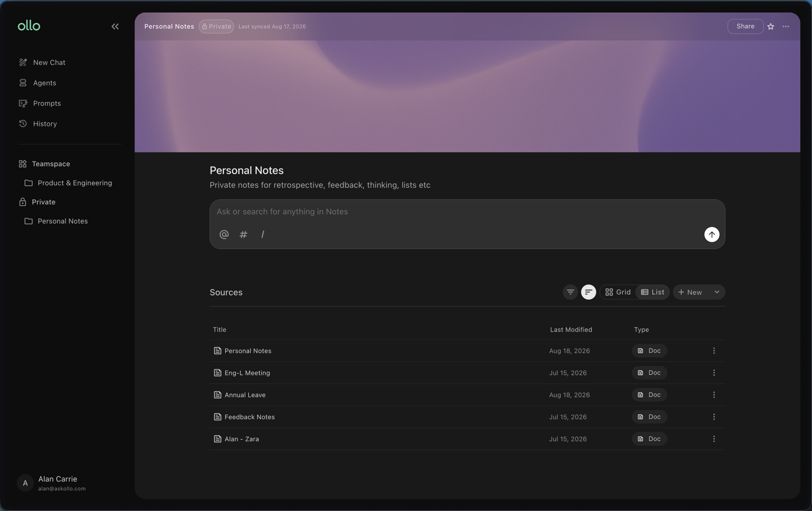The image size is (812, 511).
Task: Click the alan@askollo.com email text
Action: pos(62,489)
